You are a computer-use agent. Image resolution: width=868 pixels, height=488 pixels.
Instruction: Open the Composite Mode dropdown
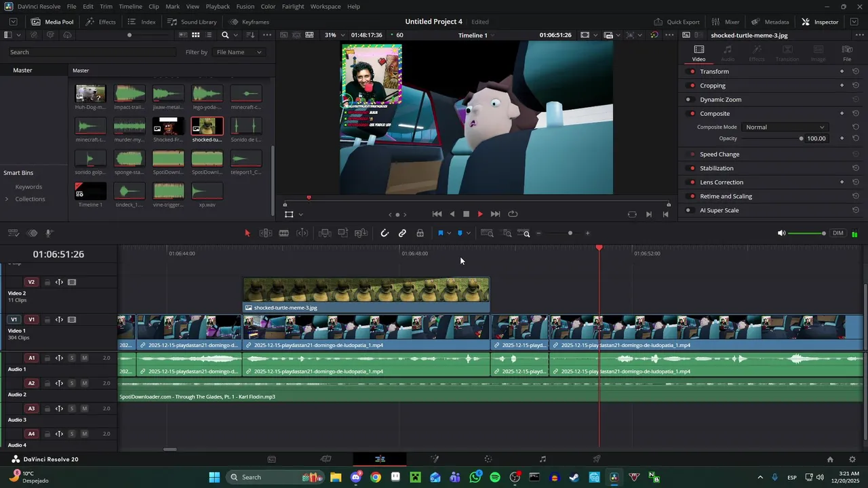click(784, 127)
